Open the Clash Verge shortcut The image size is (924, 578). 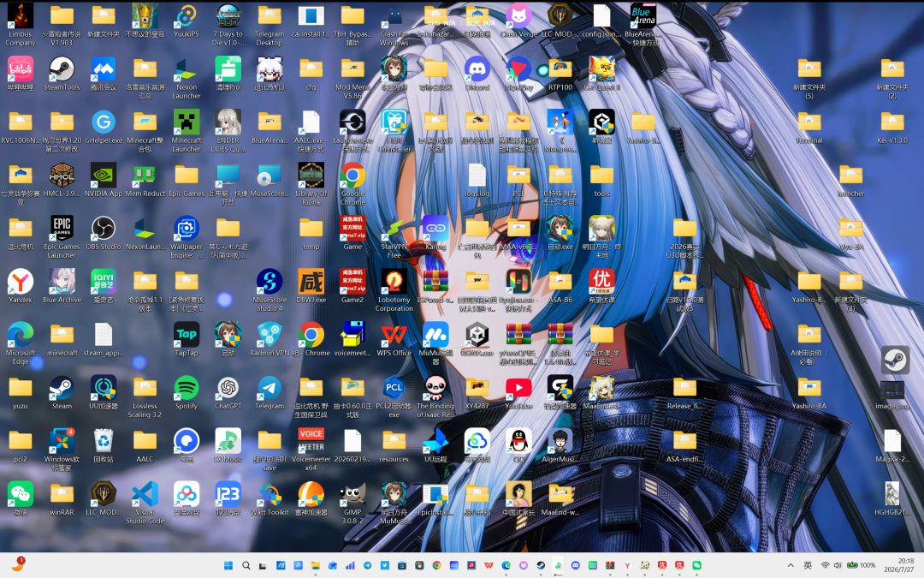point(518,20)
